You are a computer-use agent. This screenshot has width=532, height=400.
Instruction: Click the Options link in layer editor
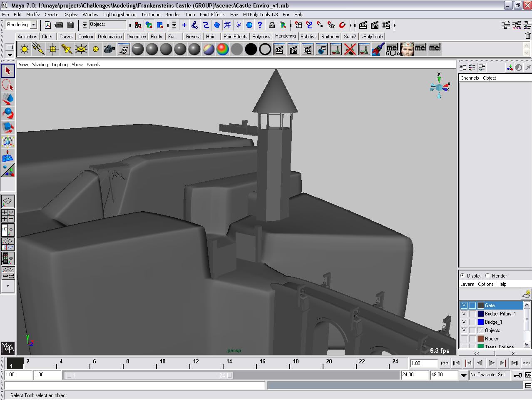pos(485,284)
